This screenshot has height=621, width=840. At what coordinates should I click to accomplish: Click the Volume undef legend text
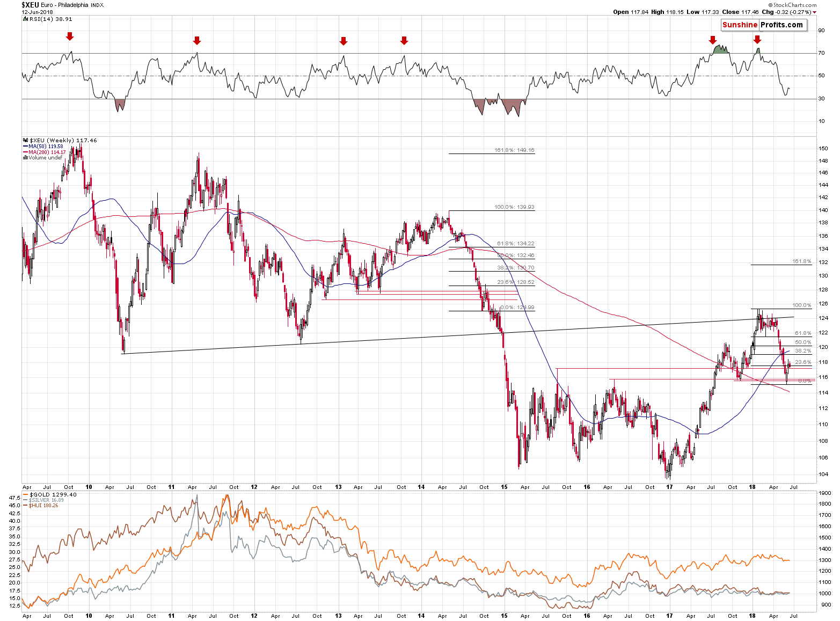(46, 158)
